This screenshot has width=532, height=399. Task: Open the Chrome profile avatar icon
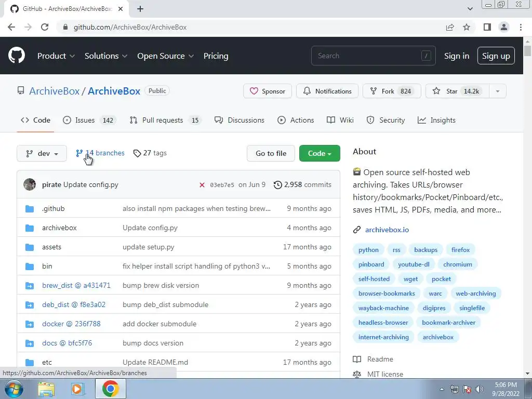504,27
